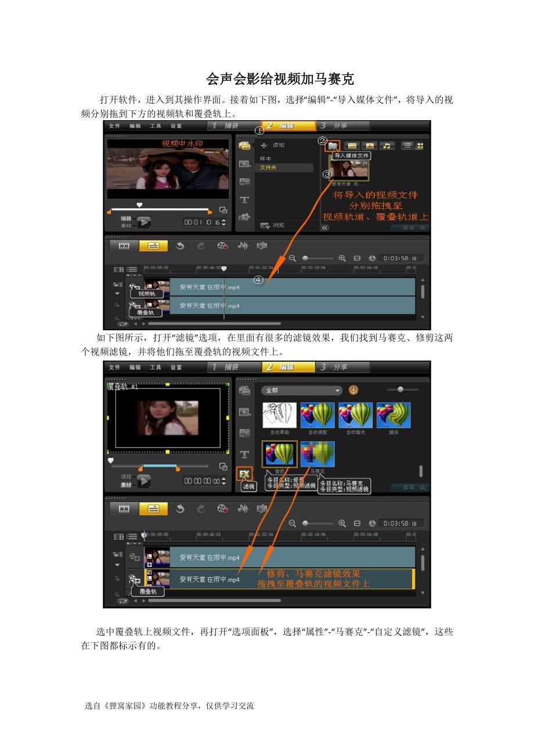Open the Title (T) library in first screenshot

244,200
